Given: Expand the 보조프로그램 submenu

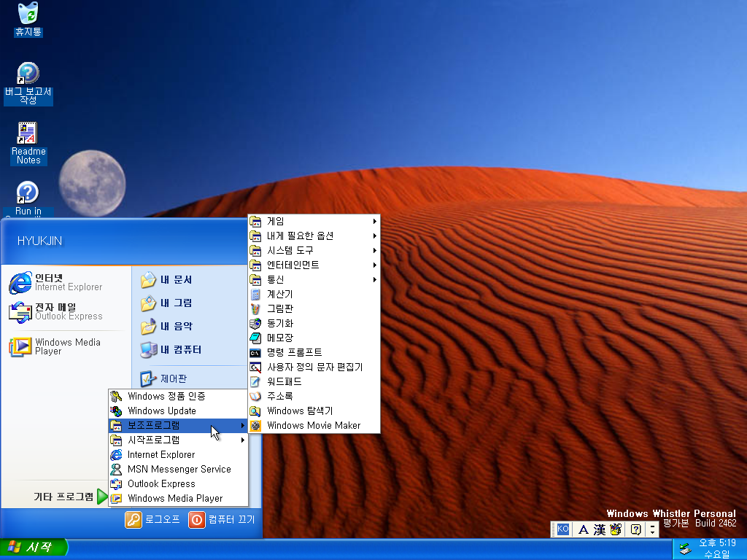Looking at the screenshot, I should 179,425.
